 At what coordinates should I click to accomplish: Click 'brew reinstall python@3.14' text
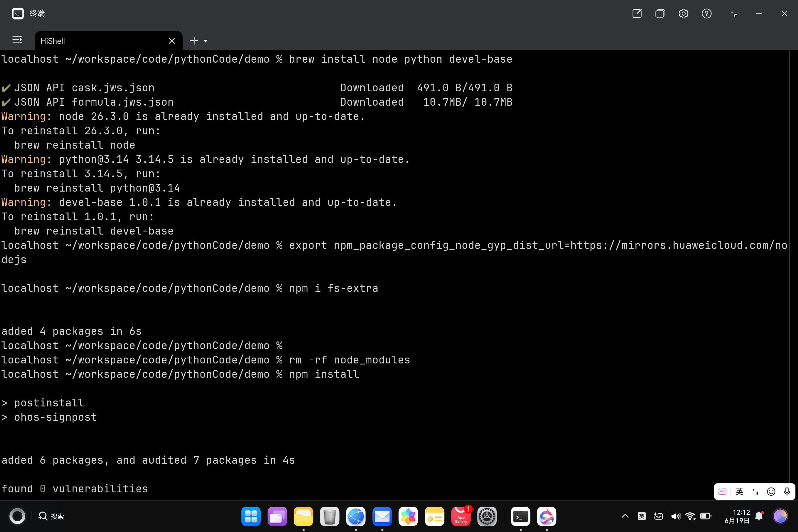(x=97, y=188)
